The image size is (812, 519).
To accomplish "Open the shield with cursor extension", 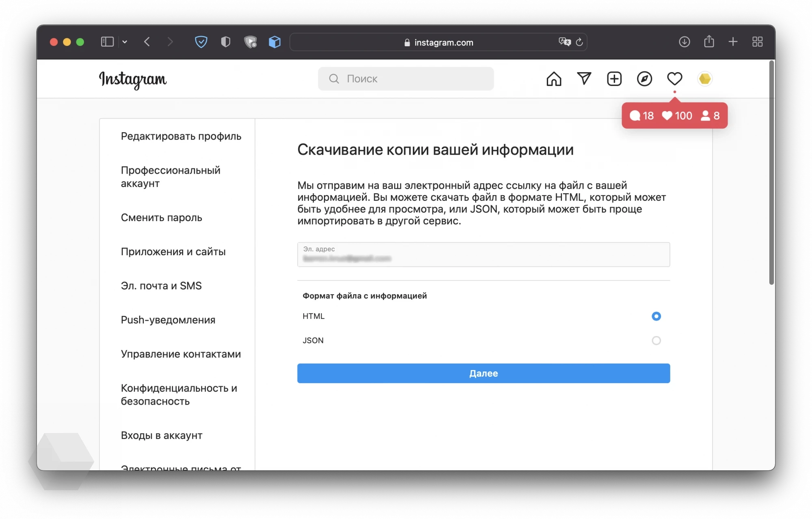I will pyautogui.click(x=251, y=42).
